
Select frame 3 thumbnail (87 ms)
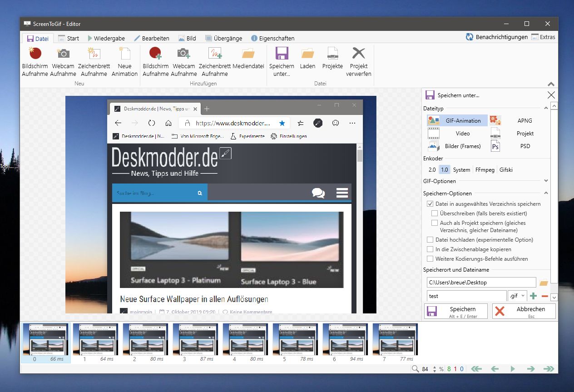point(195,343)
